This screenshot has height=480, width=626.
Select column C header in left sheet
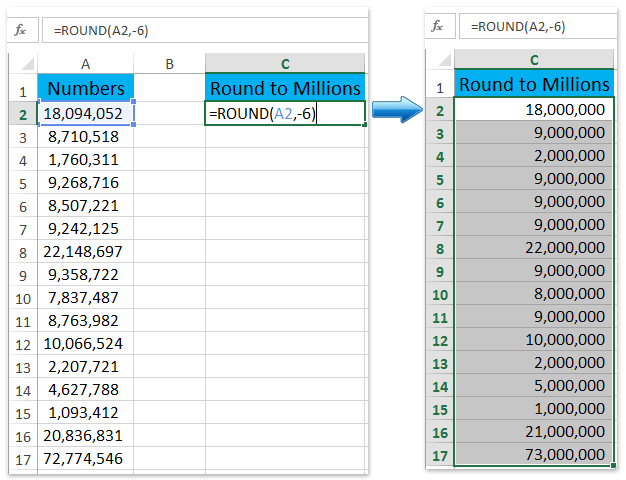[285, 64]
